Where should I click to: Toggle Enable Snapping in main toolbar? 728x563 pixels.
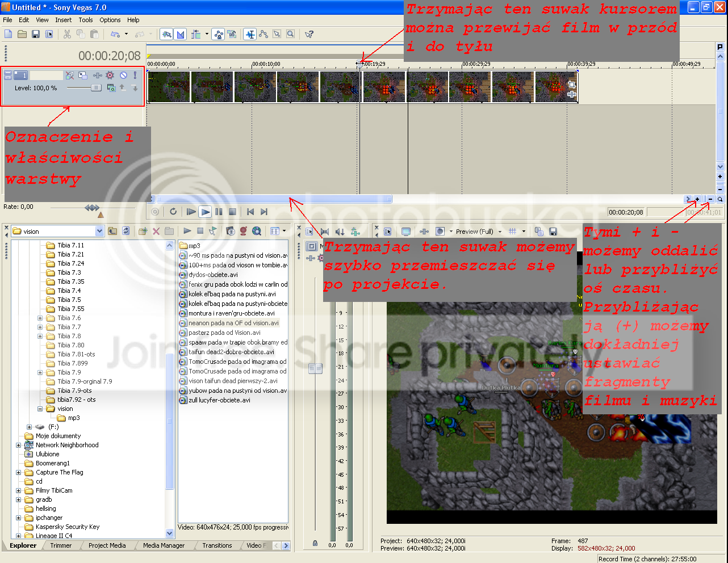(166, 34)
